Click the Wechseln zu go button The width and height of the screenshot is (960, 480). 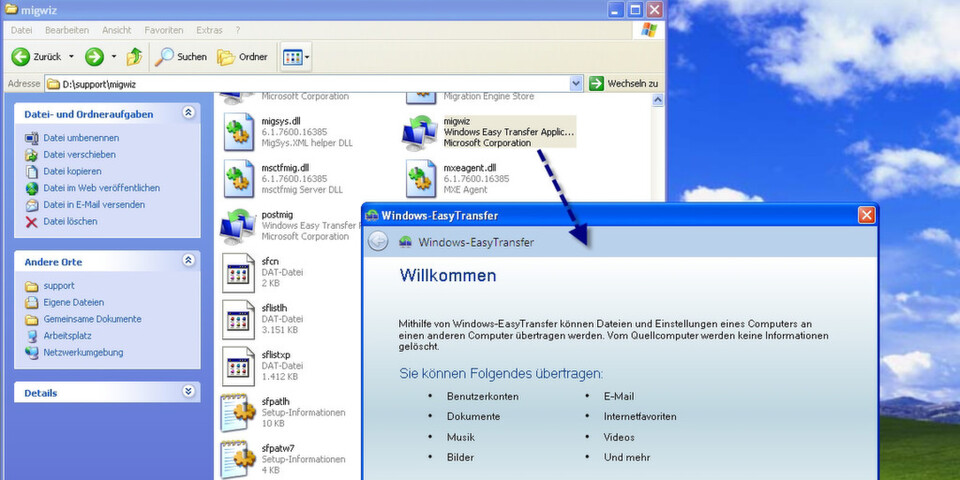pyautogui.click(x=623, y=84)
